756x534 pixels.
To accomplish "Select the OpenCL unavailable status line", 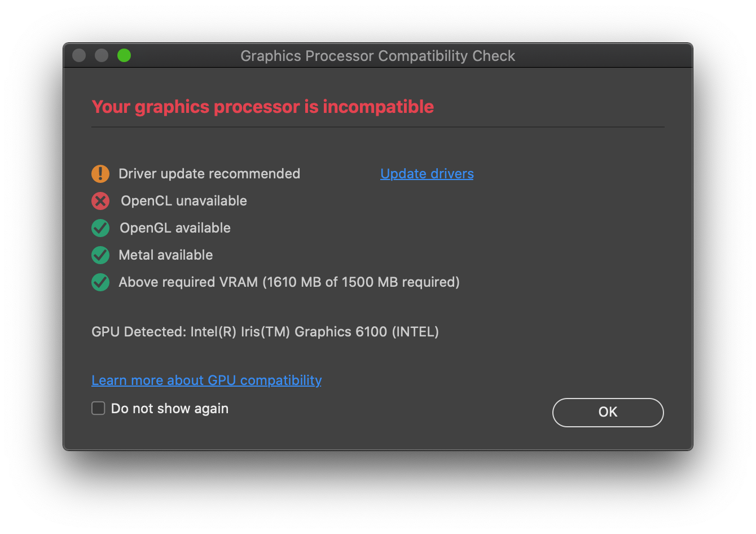I will [x=183, y=201].
